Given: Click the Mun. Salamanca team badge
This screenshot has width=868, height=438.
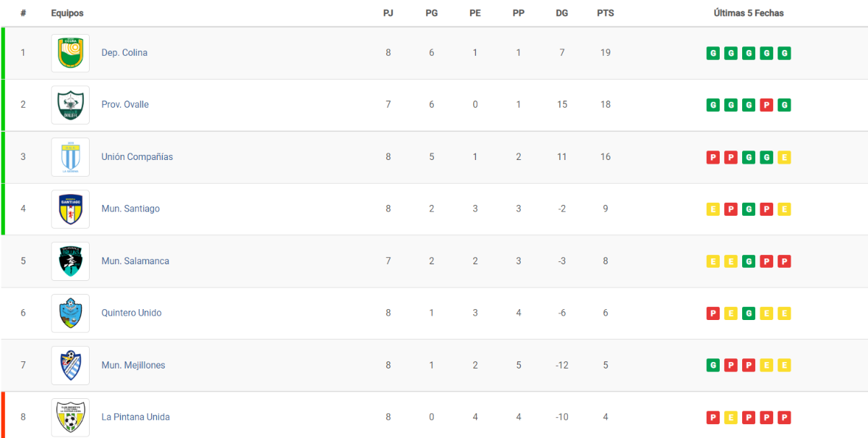Looking at the screenshot, I should pyautogui.click(x=70, y=261).
